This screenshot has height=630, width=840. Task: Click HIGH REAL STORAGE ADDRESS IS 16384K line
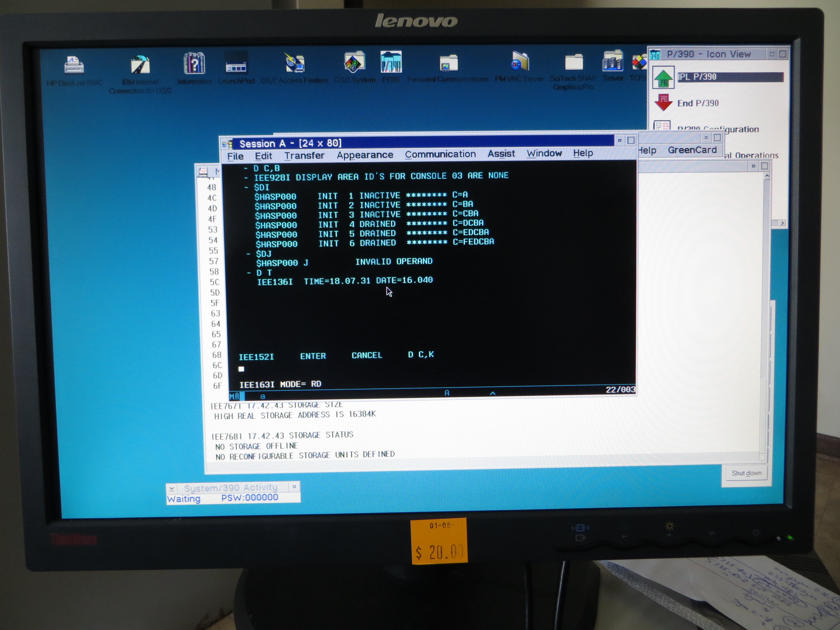[295, 415]
